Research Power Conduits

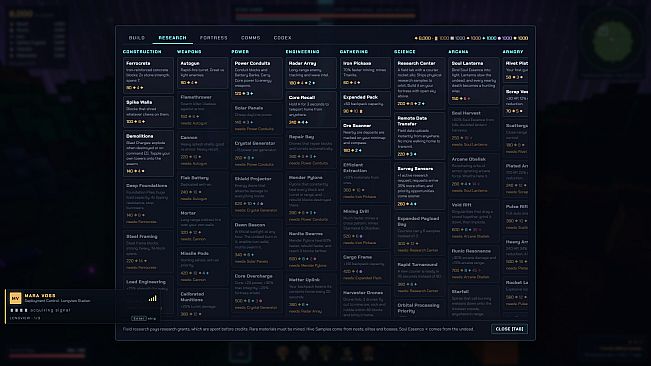click(257, 78)
